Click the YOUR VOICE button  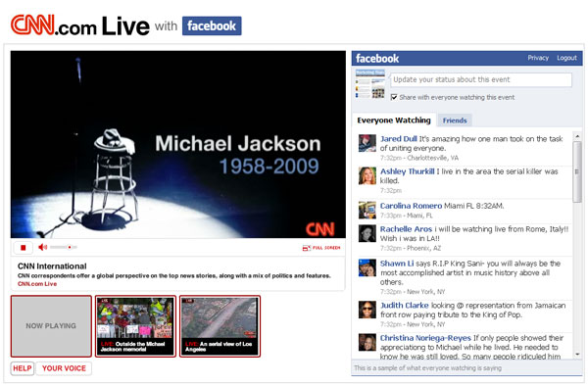(64, 368)
